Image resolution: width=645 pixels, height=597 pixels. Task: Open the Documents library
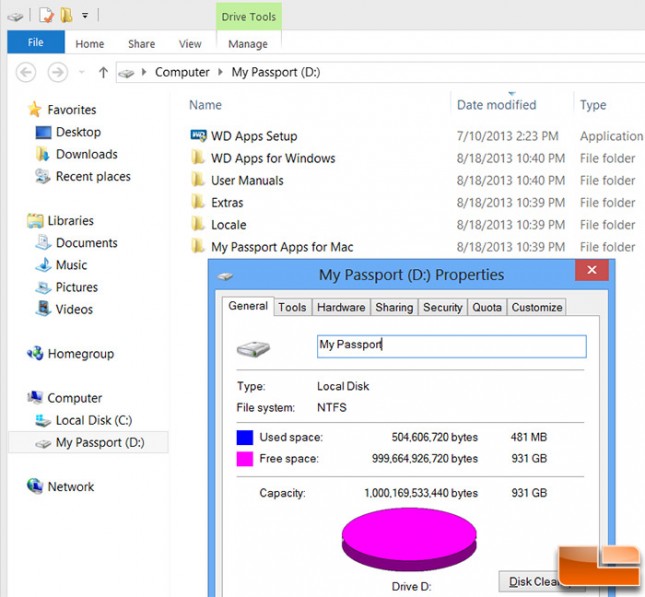point(86,243)
